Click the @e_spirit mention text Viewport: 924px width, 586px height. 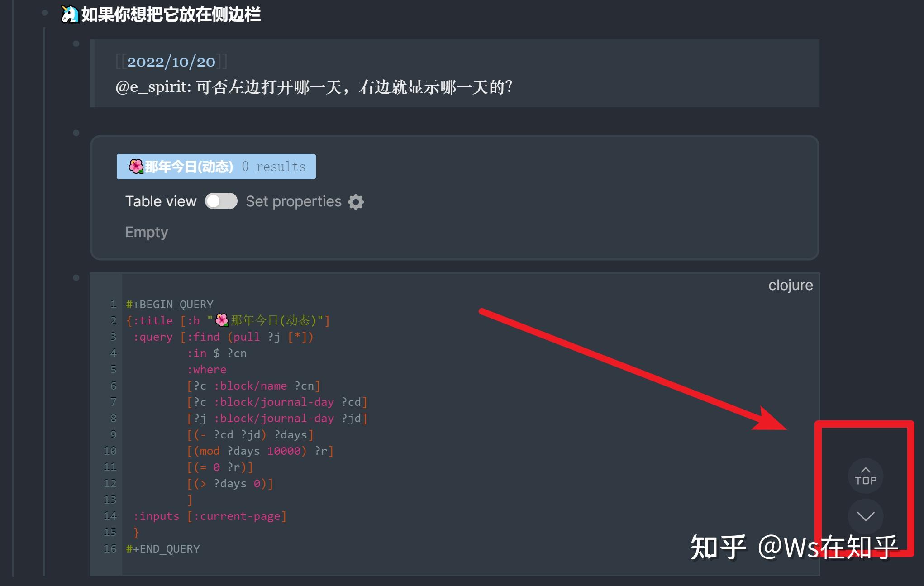[149, 87]
